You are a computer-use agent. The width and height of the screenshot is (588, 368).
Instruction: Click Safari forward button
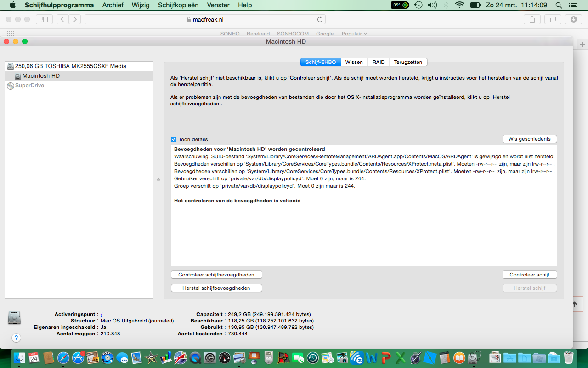click(x=75, y=19)
